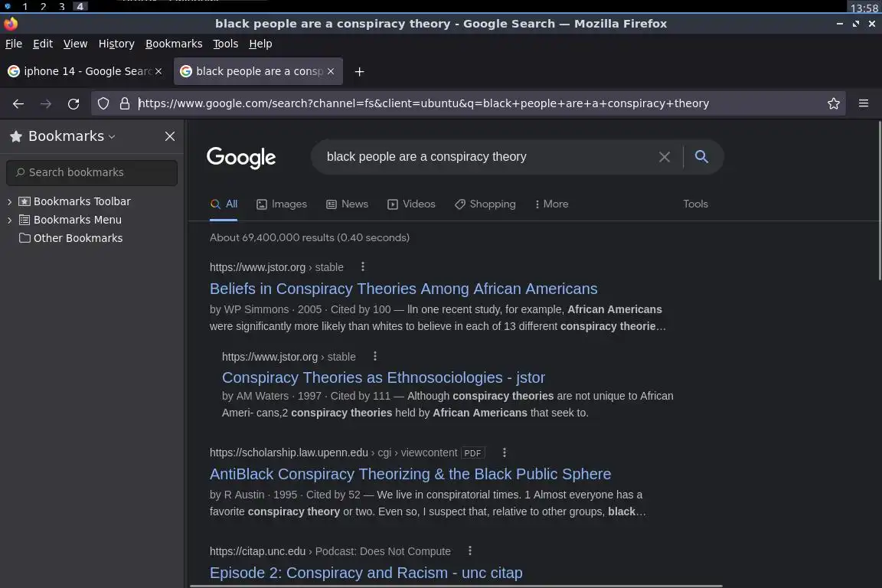This screenshot has width=882, height=588.
Task: Click the results count text
Action: (x=309, y=237)
